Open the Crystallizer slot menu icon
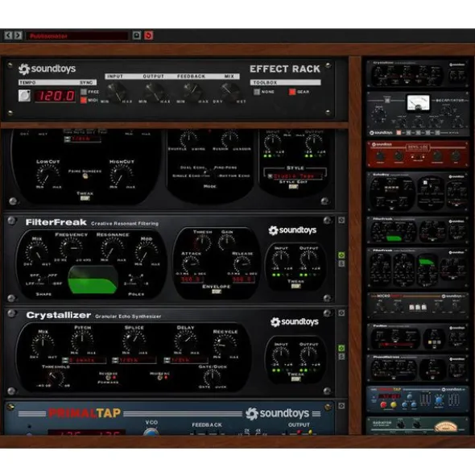Screen dimensions: 475x476 click(x=341, y=313)
